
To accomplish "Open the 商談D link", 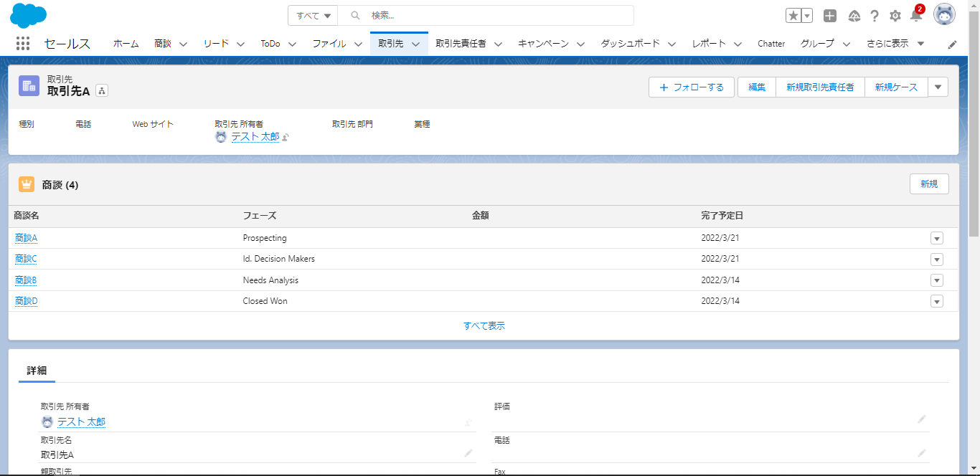I will click(x=26, y=301).
